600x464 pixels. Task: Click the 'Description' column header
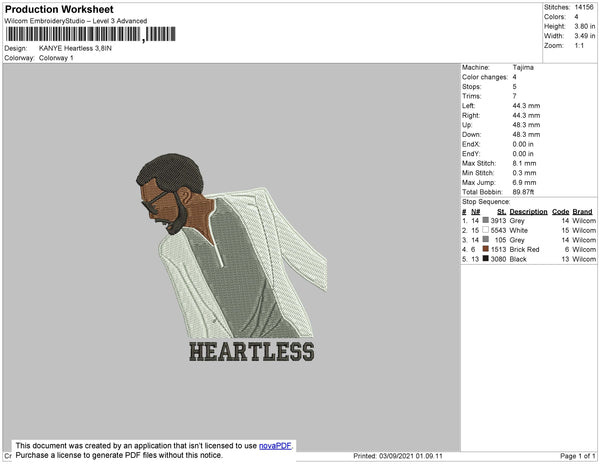point(528,212)
